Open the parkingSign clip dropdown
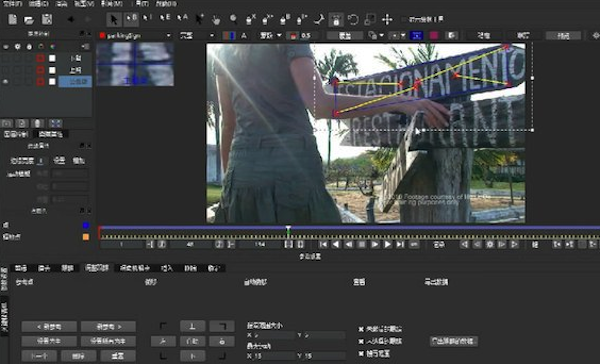This screenshot has height=364, width=600. point(135,36)
